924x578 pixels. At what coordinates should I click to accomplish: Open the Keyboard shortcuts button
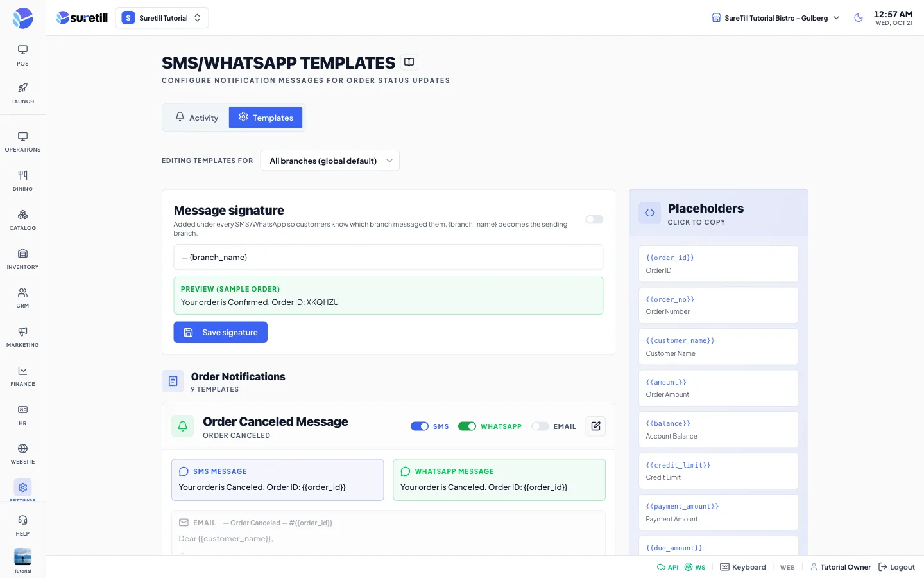743,567
